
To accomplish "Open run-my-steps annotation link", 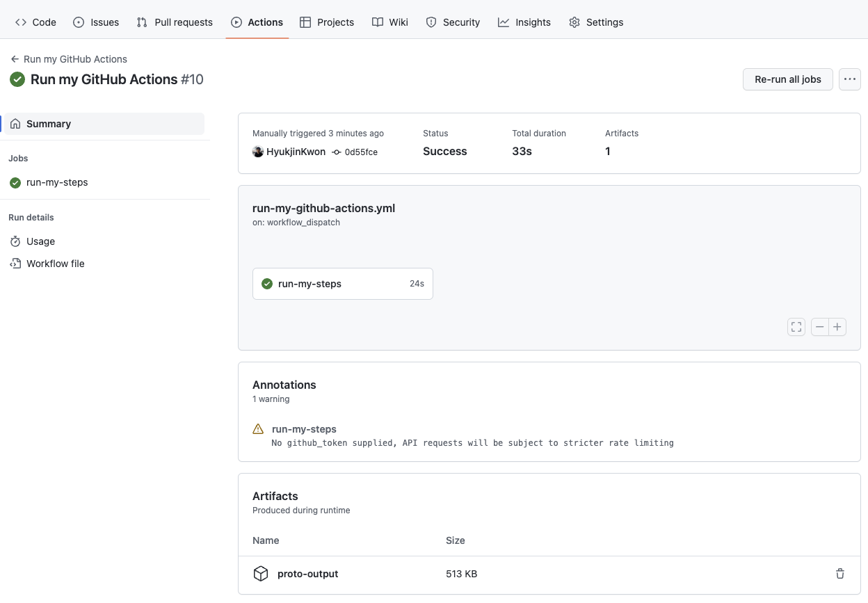I will click(304, 429).
